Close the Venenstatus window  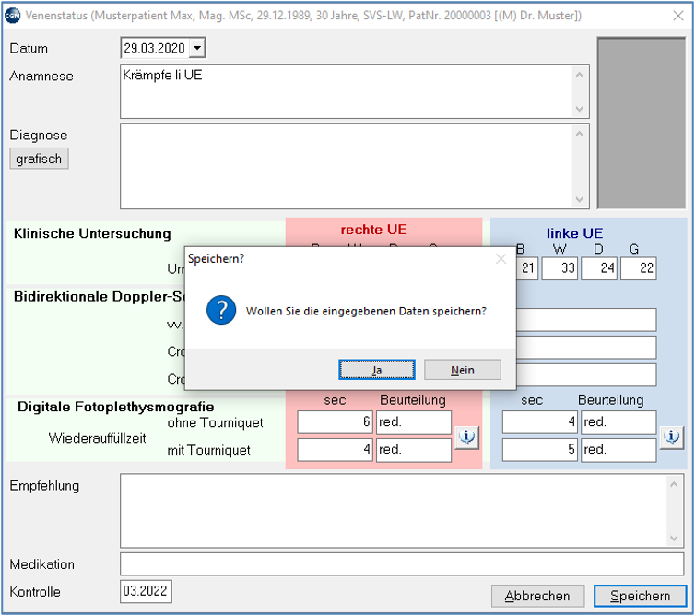678,16
